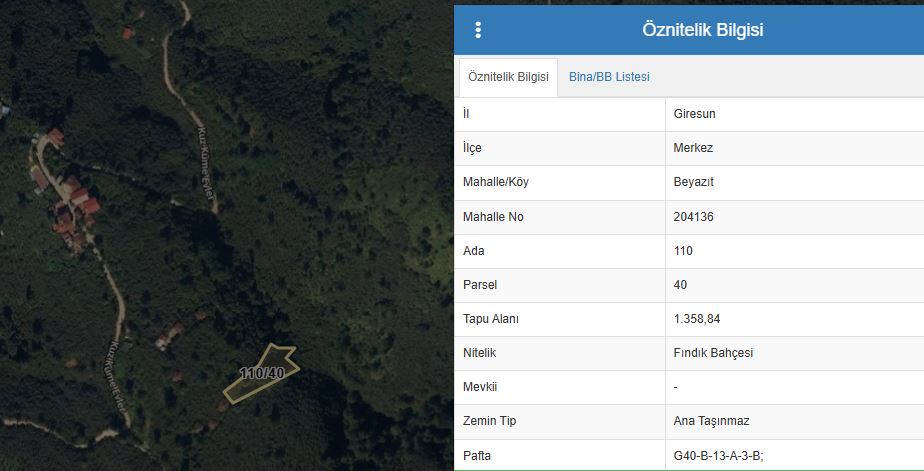Select the Öznitelik Bilgisi tab
This screenshot has width=924, height=471.
[508, 77]
